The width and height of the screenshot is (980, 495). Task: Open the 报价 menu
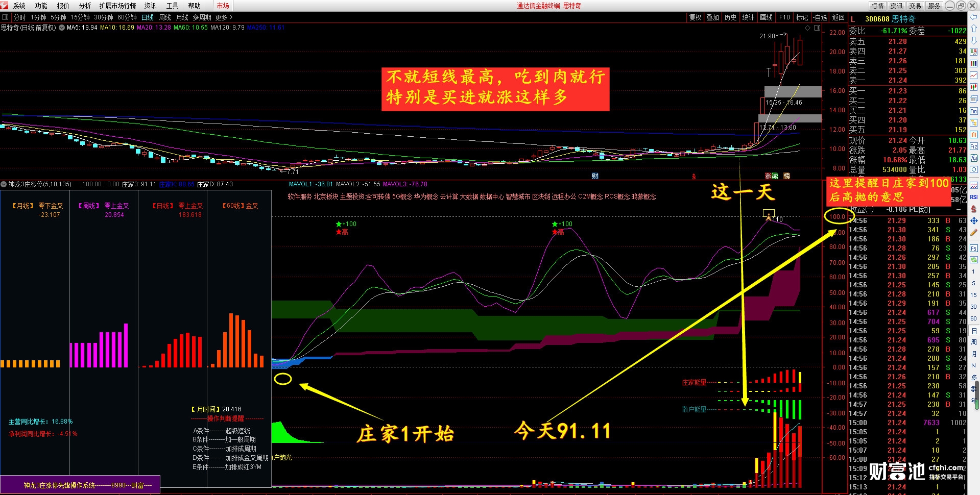[x=63, y=6]
